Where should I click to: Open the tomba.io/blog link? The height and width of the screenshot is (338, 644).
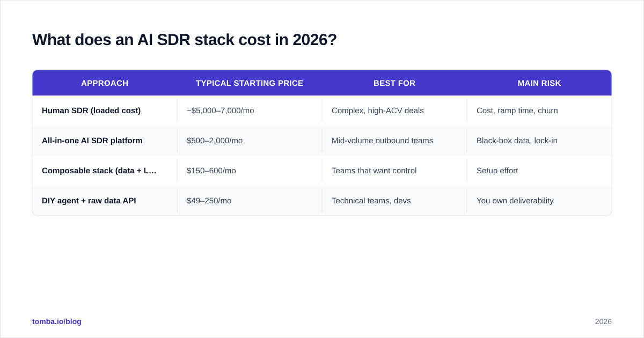pyautogui.click(x=57, y=321)
